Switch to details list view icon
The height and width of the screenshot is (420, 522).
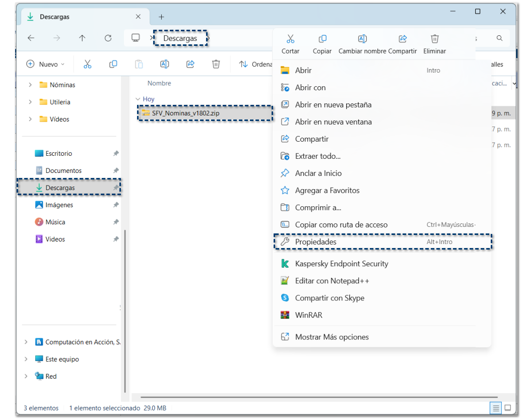496,407
